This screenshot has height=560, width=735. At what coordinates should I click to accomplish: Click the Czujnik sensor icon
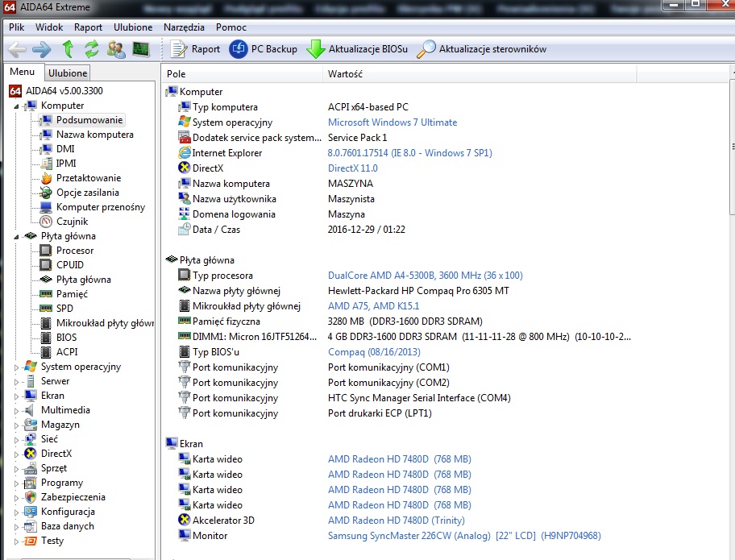[x=46, y=222]
